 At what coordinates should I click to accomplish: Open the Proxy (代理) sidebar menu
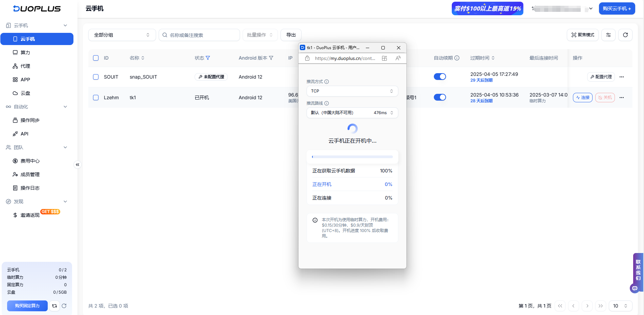tap(37, 66)
